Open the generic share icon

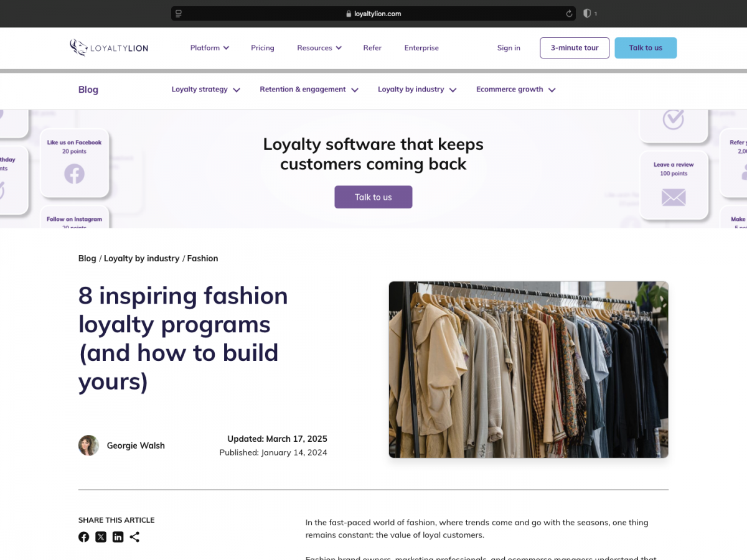pyautogui.click(x=134, y=537)
